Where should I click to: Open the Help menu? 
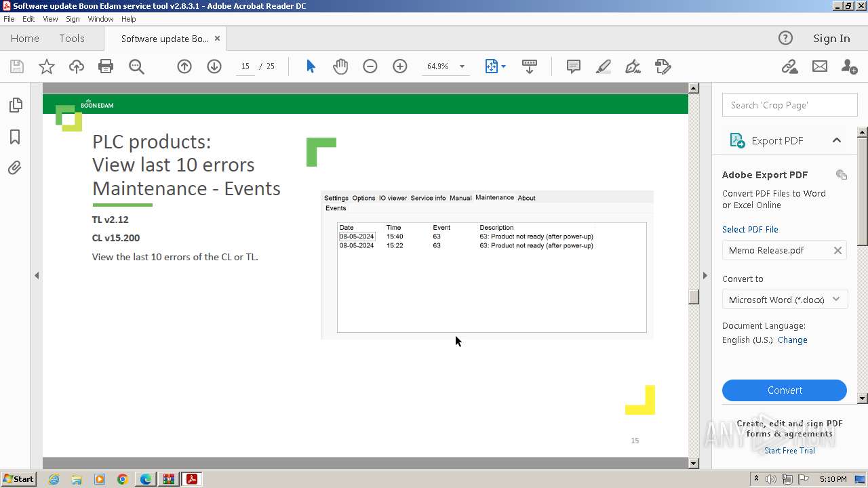(128, 19)
